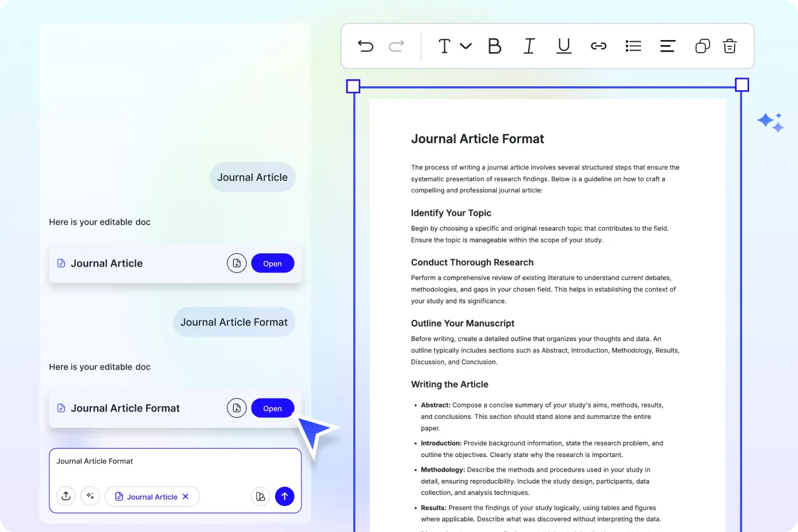The width and height of the screenshot is (798, 532).
Task: Undo the last edit
Action: click(365, 46)
